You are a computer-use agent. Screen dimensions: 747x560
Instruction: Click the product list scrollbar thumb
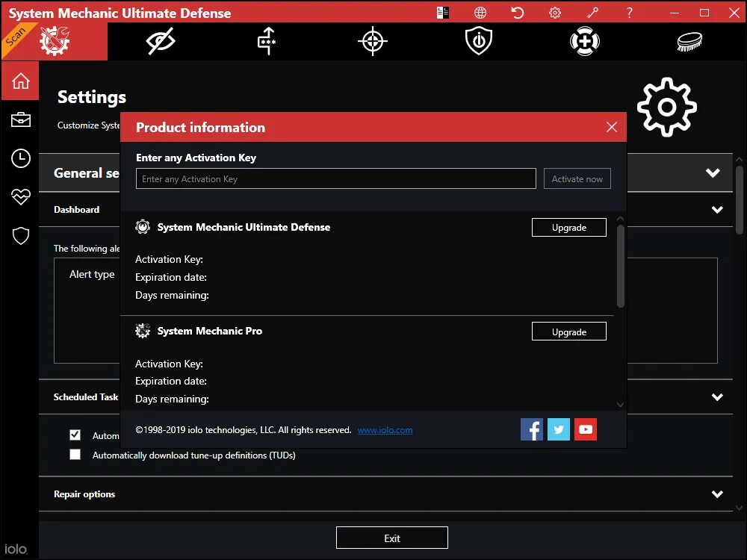pyautogui.click(x=620, y=266)
